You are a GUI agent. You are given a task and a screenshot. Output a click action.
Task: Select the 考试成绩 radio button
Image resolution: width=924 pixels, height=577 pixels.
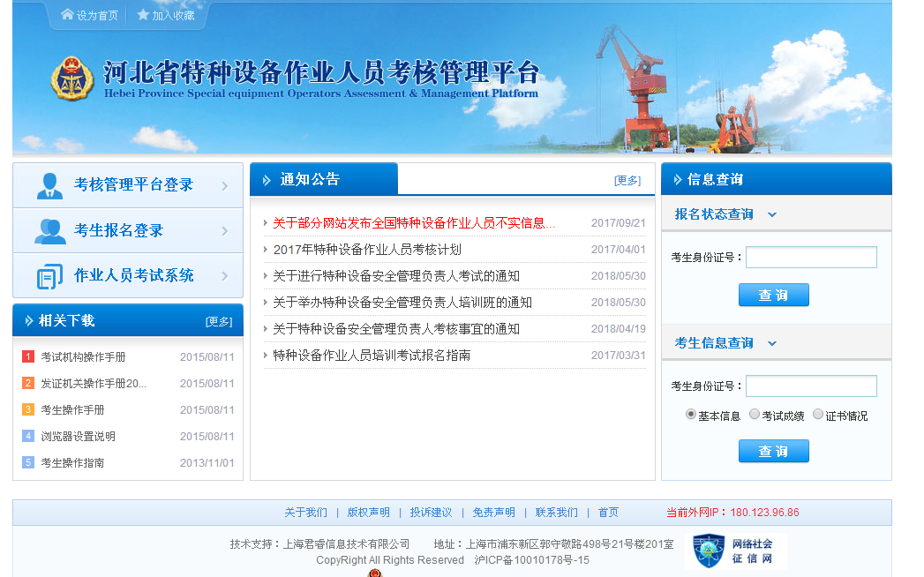point(755,415)
